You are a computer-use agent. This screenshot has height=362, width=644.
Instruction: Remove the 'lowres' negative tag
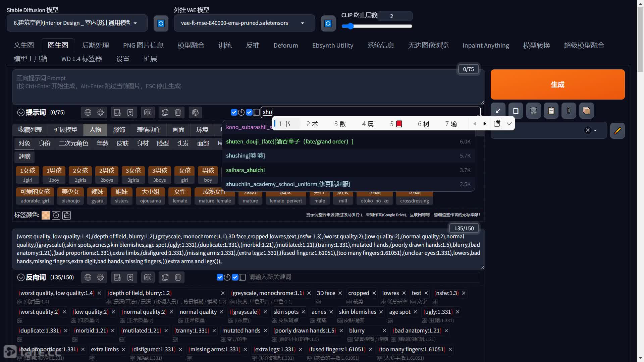[404, 293]
